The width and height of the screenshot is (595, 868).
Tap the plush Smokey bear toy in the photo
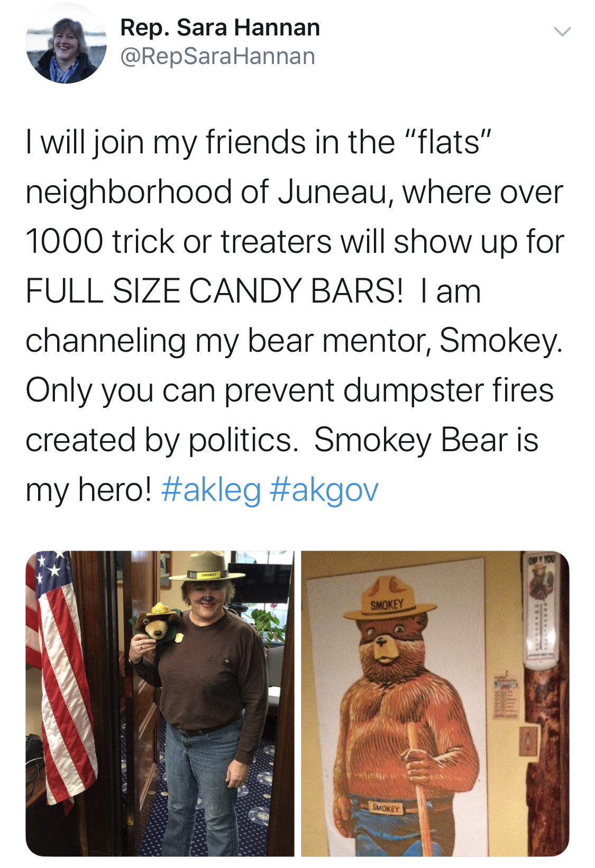pyautogui.click(x=155, y=623)
